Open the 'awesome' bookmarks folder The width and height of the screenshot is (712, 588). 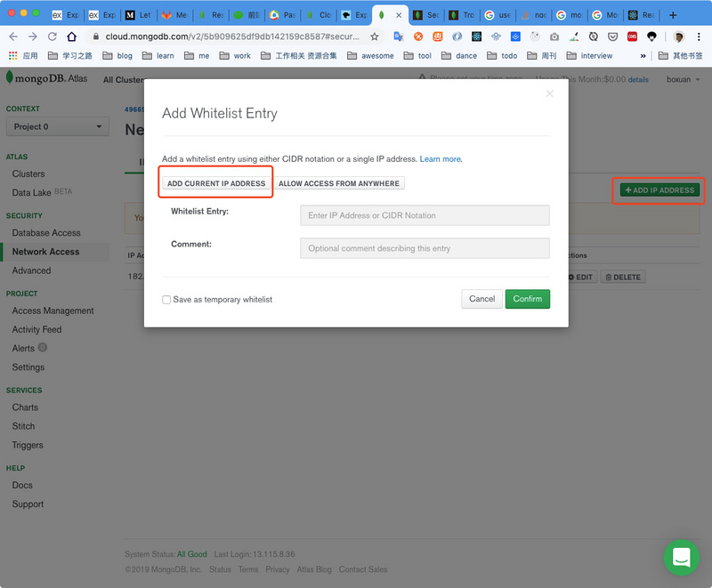(x=370, y=55)
